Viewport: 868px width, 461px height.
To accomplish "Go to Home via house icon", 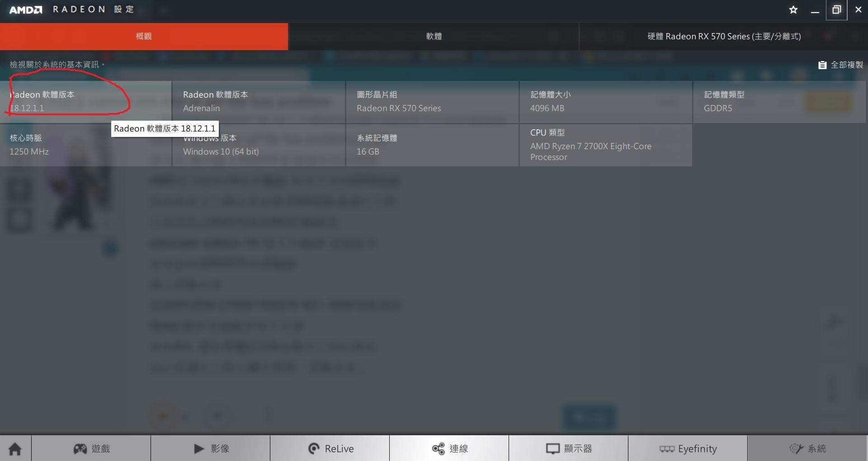I will tap(15, 448).
